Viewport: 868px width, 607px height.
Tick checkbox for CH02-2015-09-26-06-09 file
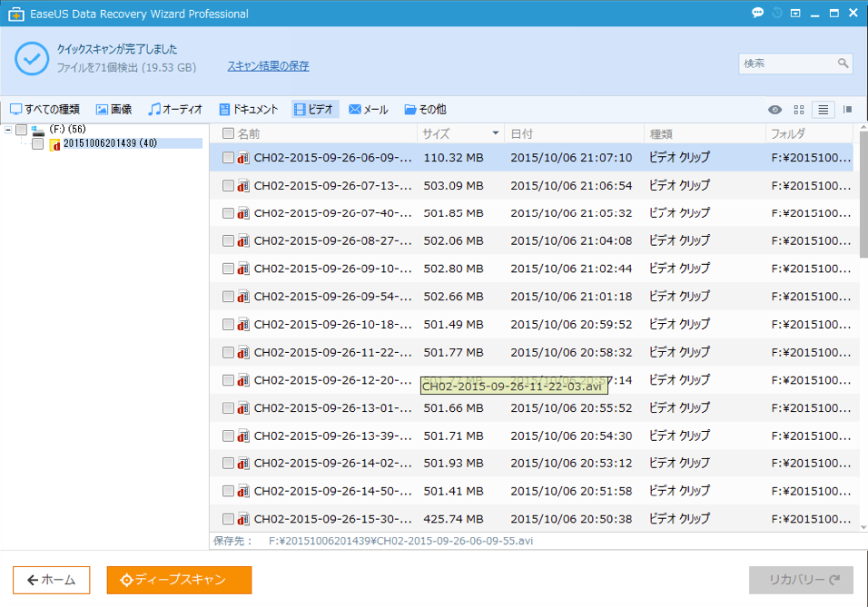tap(228, 158)
